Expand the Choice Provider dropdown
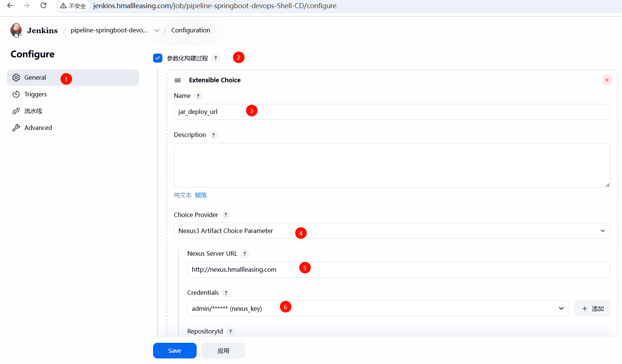 coord(392,231)
